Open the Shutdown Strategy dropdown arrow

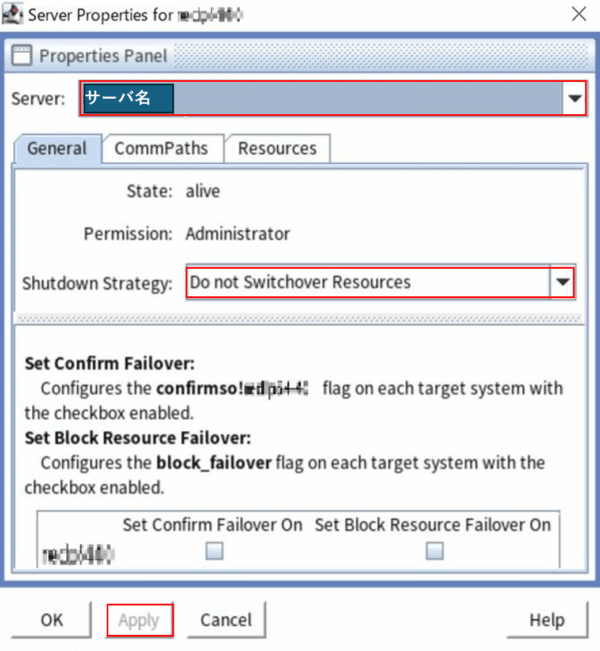tap(564, 283)
